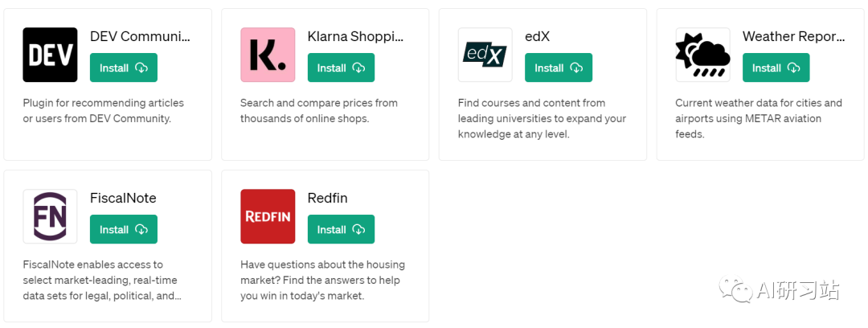Select the FiscalNote title text
Image resolution: width=868 pixels, height=328 pixels.
tap(124, 199)
